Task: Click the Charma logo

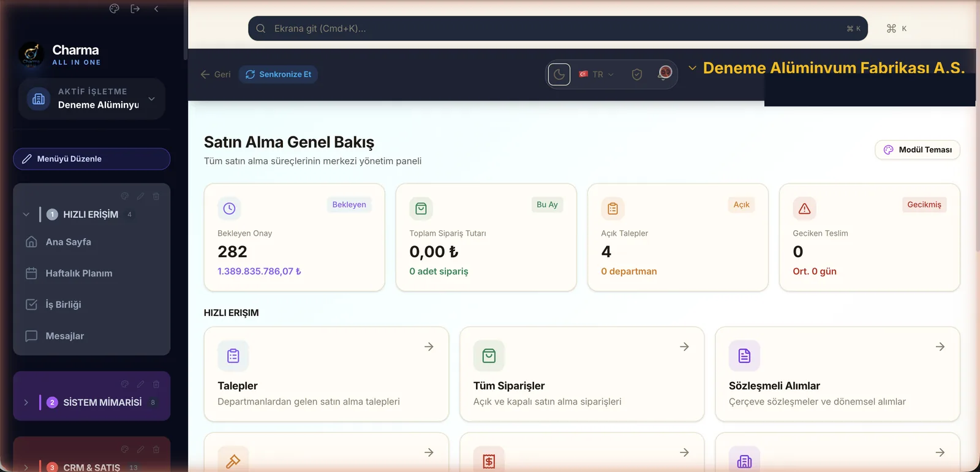Action: tap(31, 54)
